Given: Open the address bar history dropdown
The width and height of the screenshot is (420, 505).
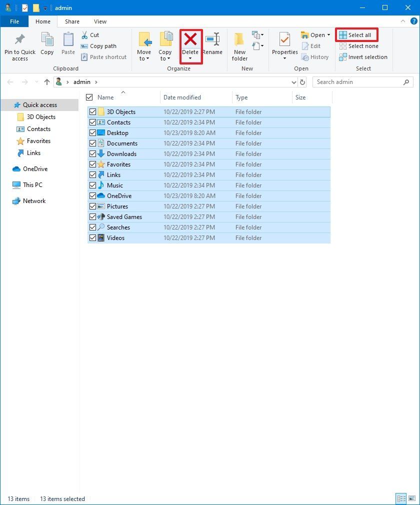Looking at the screenshot, I should pos(294,81).
